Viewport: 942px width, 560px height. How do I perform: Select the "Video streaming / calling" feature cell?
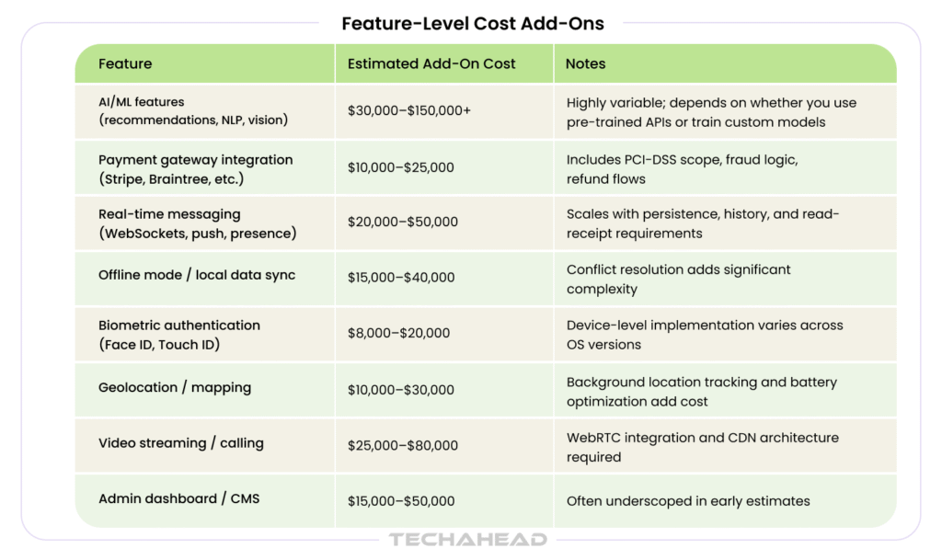[181, 443]
